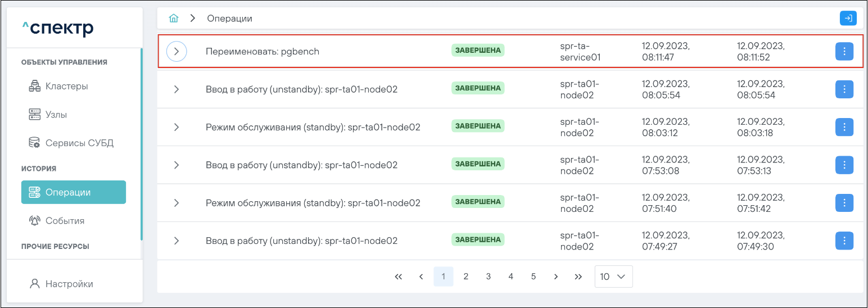868x308 pixels.
Task: Open События history page
Action: click(65, 221)
